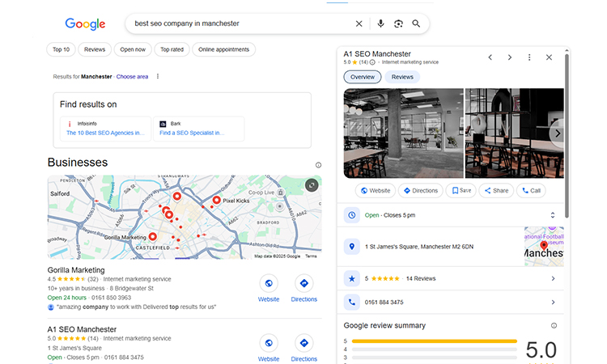Go to previous business in the panel
The height and width of the screenshot is (364, 607).
490,57
